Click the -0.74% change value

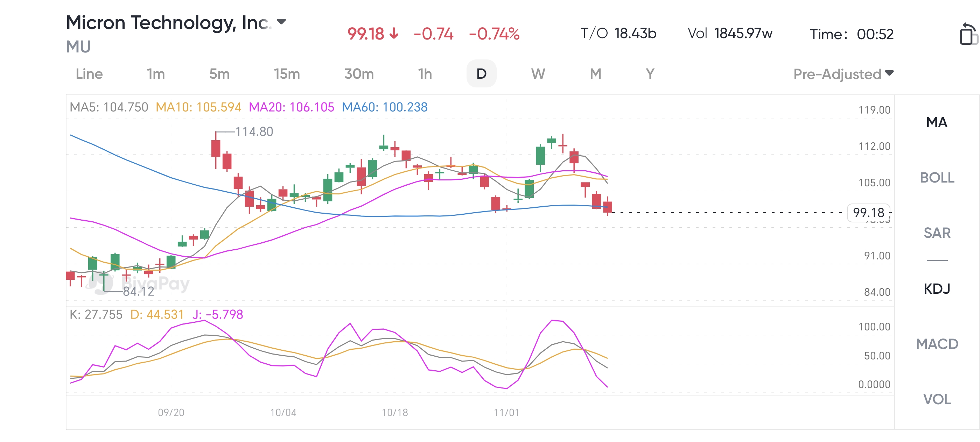click(x=494, y=34)
